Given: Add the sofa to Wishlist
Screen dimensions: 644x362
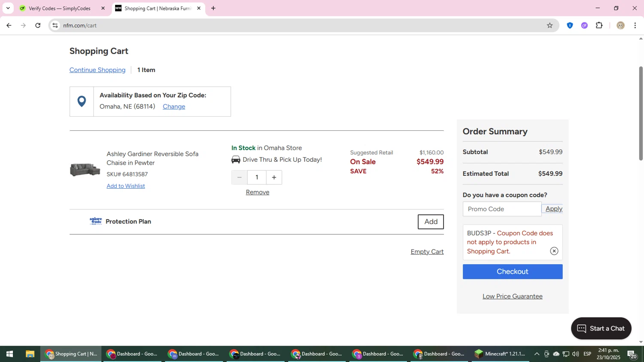Looking at the screenshot, I should click(126, 186).
